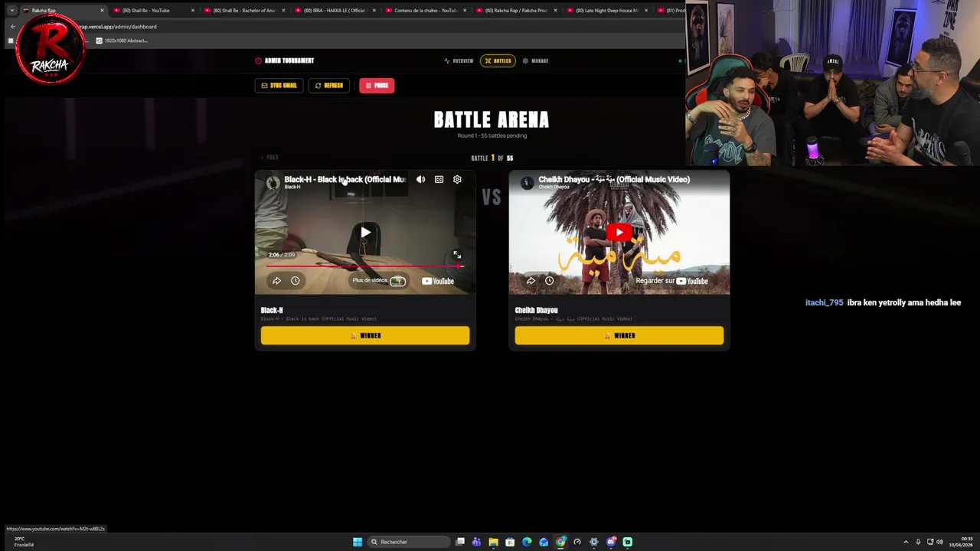Click the ADMIN TOURNAMENT header logo
Viewport: 980px width, 551px height.
pos(284,60)
